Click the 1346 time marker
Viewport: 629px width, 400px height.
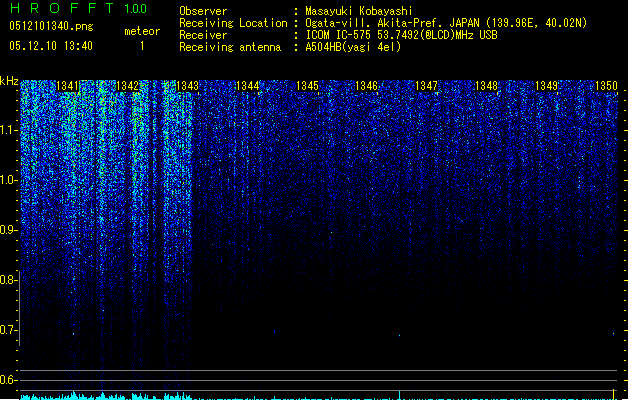pyautogui.click(x=367, y=86)
